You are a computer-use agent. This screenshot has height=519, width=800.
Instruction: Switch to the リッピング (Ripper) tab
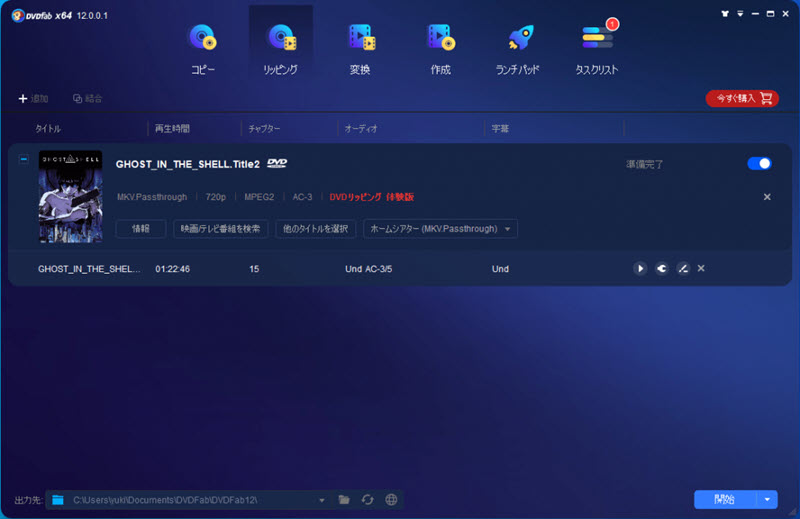280,48
